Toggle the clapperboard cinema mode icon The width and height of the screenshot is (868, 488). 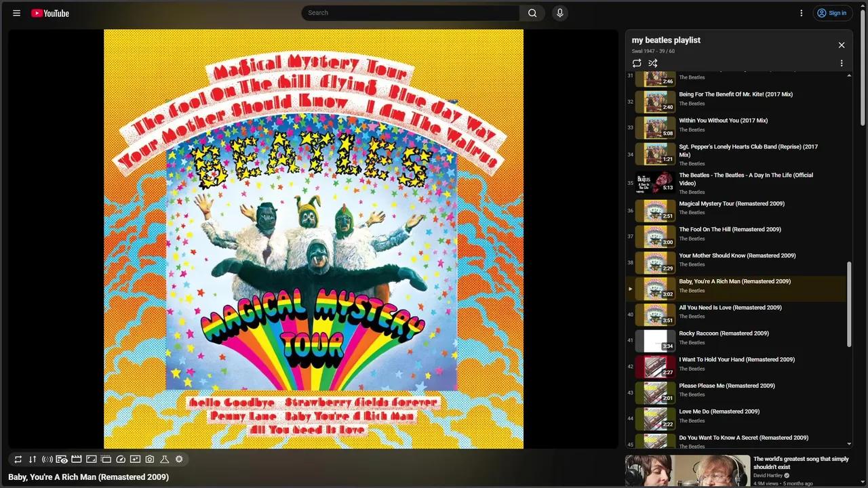tap(77, 460)
